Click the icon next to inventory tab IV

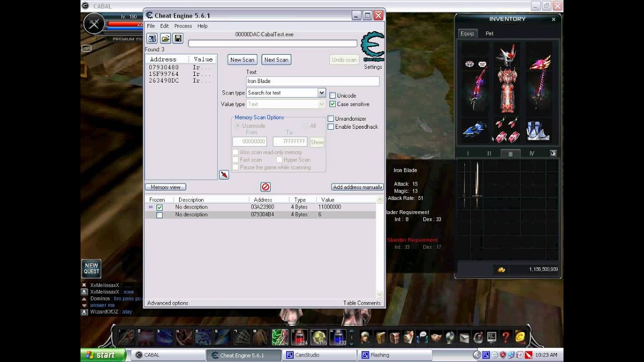pyautogui.click(x=553, y=153)
